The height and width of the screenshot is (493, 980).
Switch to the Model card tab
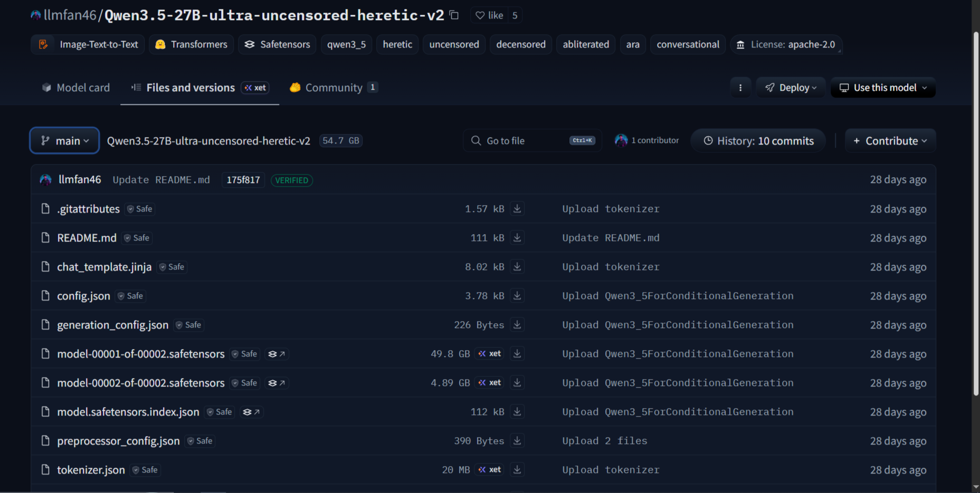point(75,88)
